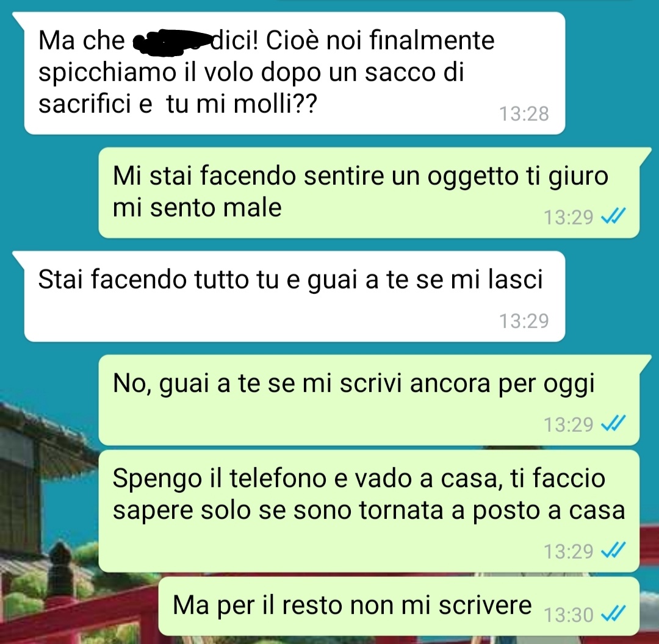Click the read checkmarks on the 'Spengo il telefono' message
659x644 pixels.
click(614, 550)
